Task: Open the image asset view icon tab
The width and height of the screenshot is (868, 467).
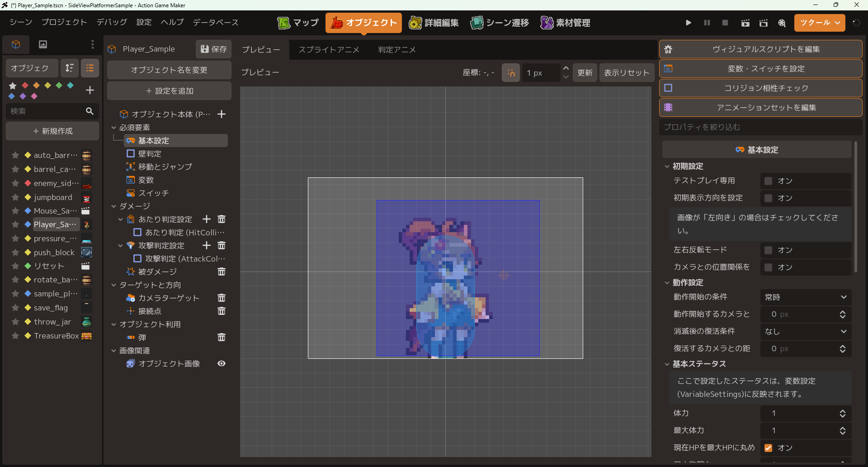Action: (43, 44)
